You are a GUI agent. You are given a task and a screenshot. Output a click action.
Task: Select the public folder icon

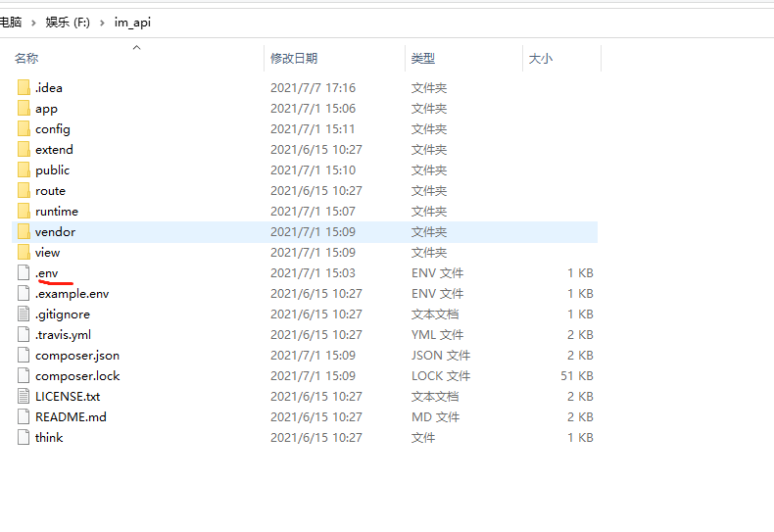pyautogui.click(x=24, y=170)
